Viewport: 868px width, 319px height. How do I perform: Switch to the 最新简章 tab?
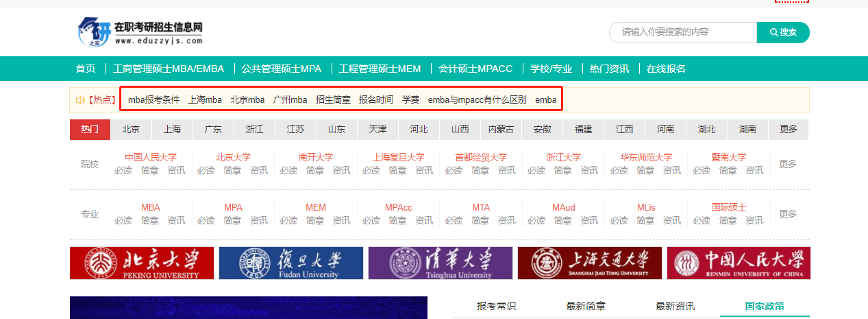(x=586, y=306)
